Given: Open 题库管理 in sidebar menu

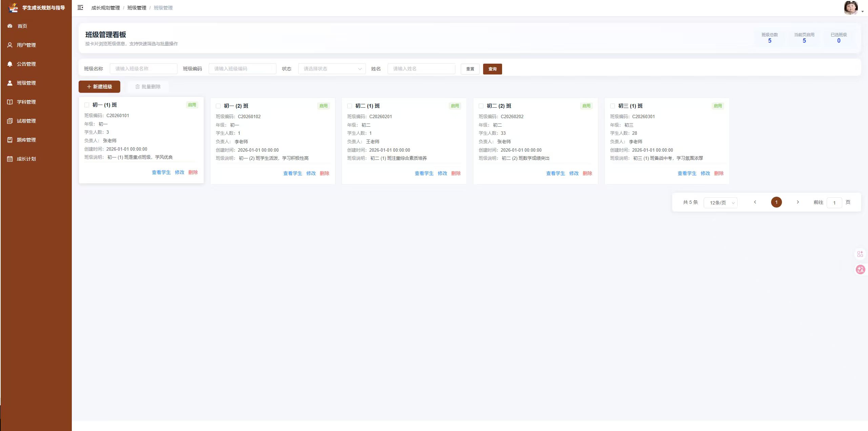Looking at the screenshot, I should tap(36, 139).
